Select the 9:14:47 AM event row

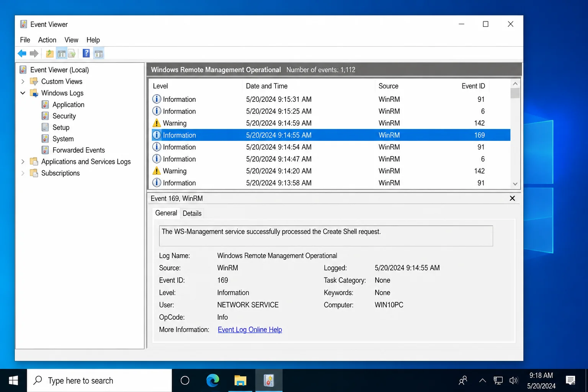(x=331, y=159)
